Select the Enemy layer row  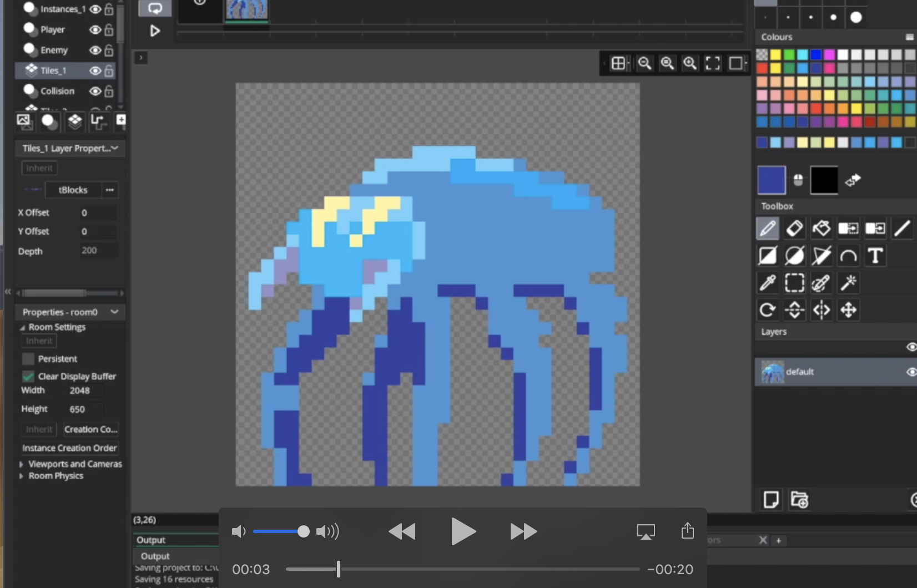66,50
